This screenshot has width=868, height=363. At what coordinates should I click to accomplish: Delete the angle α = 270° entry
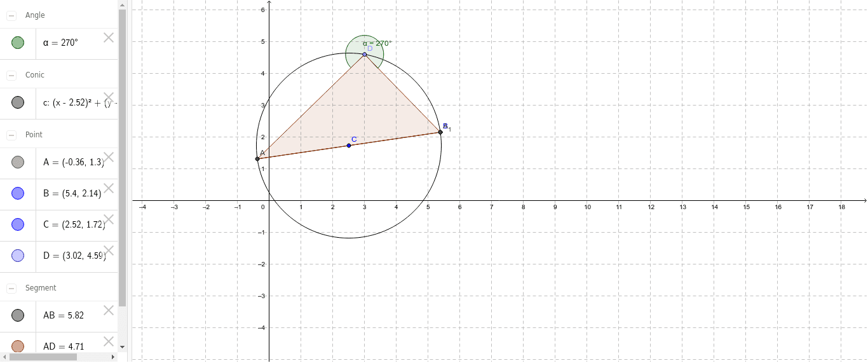(109, 38)
